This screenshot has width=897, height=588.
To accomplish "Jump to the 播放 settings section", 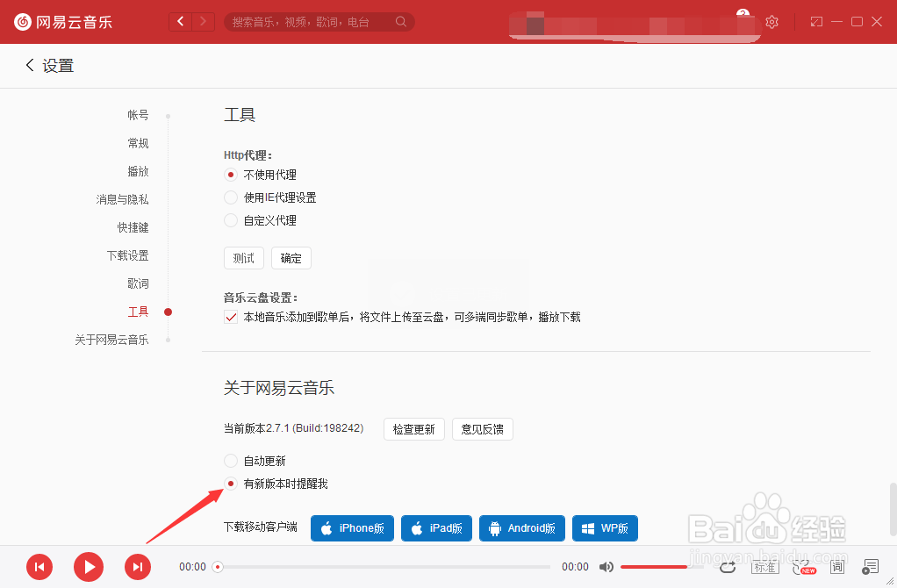I will click(x=138, y=171).
